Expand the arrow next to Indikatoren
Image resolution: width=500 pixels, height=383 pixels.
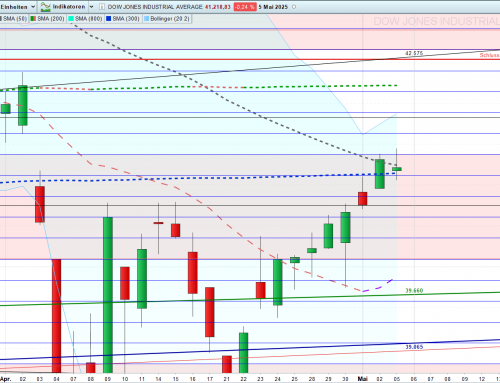point(91,7)
